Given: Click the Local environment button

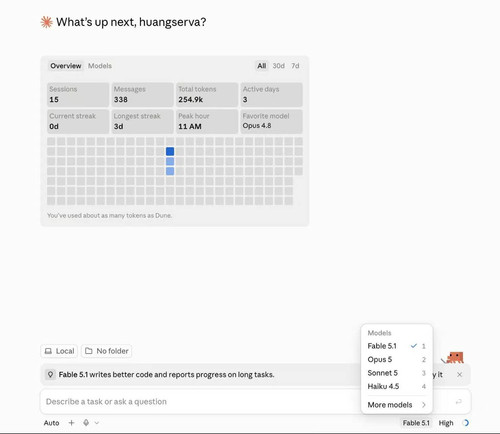Looking at the screenshot, I should point(59,351).
